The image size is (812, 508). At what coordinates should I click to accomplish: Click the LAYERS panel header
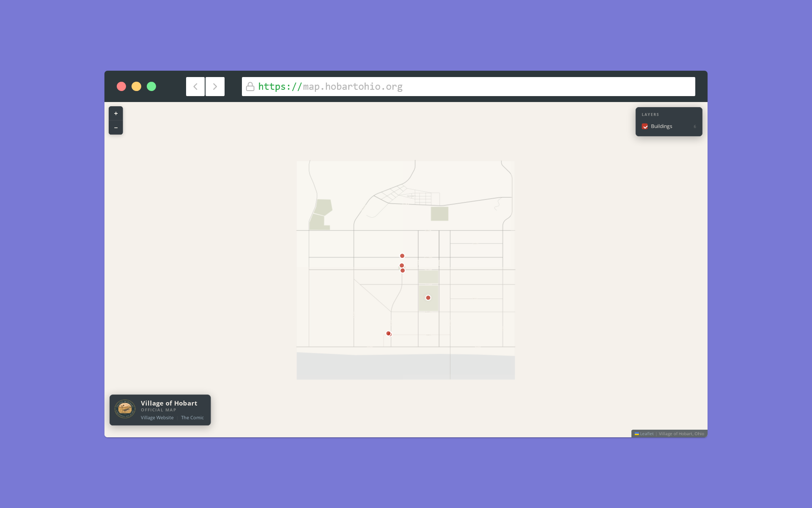click(650, 115)
